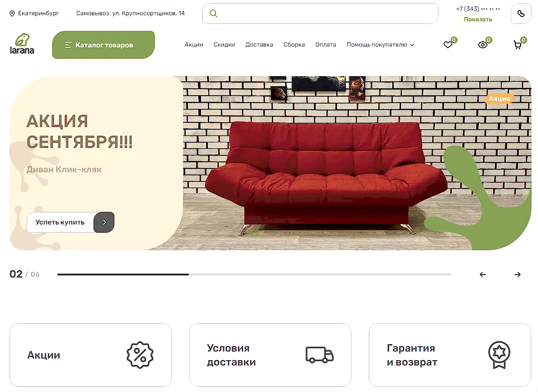Image resolution: width=538 pixels, height=392 pixels.
Task: Click Показать to reveal phone number
Action: click(x=478, y=19)
